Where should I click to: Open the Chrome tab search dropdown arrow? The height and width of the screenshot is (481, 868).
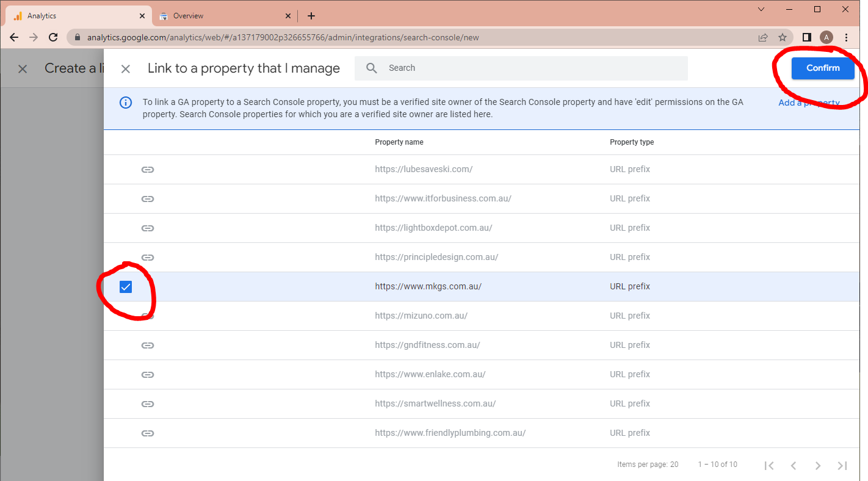[x=761, y=9]
